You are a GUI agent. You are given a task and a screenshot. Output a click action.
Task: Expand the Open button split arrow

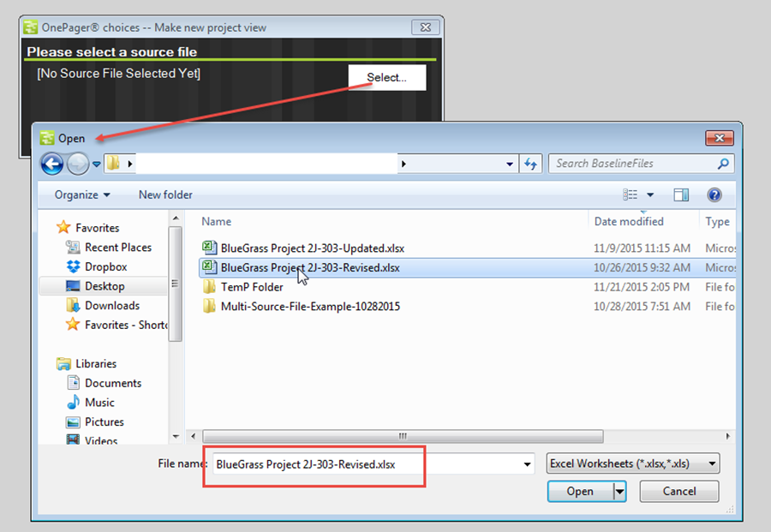pyautogui.click(x=618, y=491)
